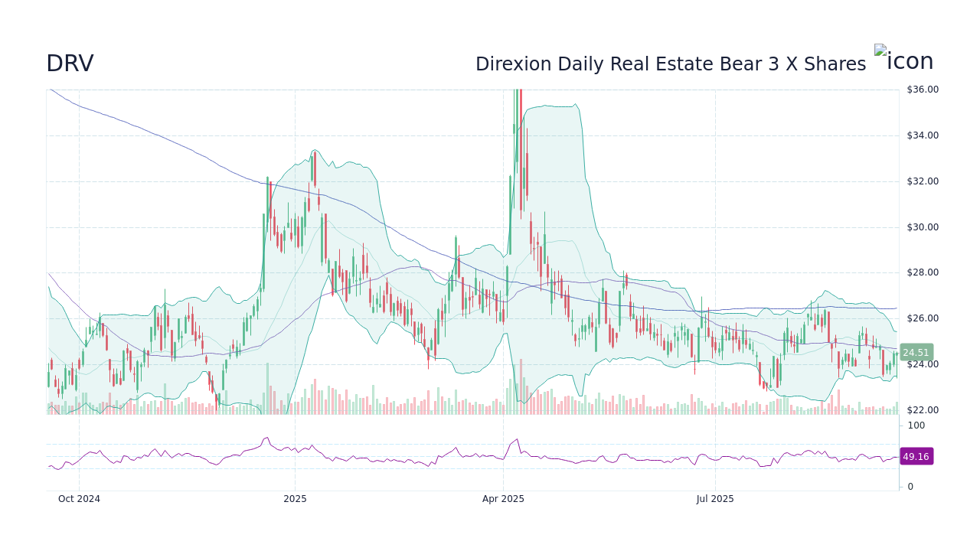Click the Direxion Daily Real Estate Bear title
Screen dimensions: 980x551
click(x=671, y=64)
